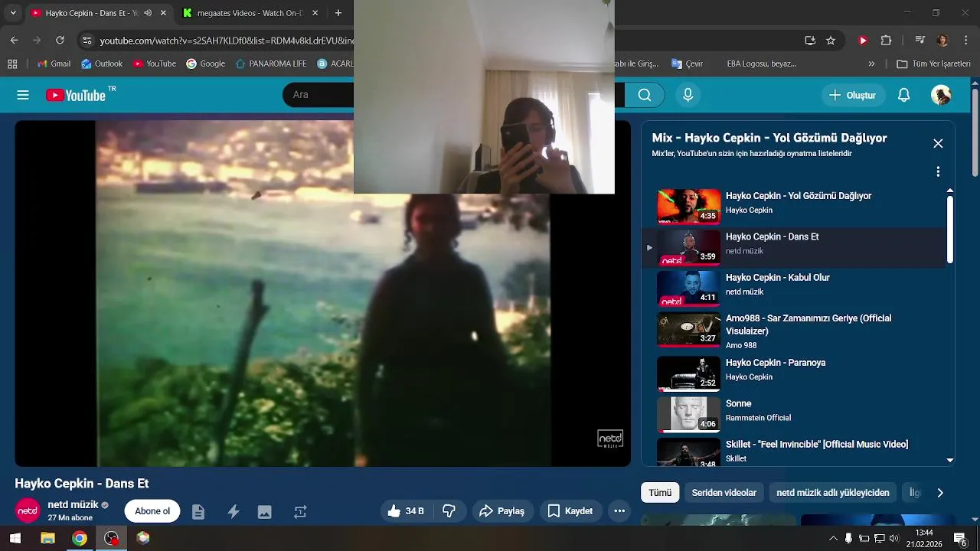Switch to the megaates Videos tab

250,13
